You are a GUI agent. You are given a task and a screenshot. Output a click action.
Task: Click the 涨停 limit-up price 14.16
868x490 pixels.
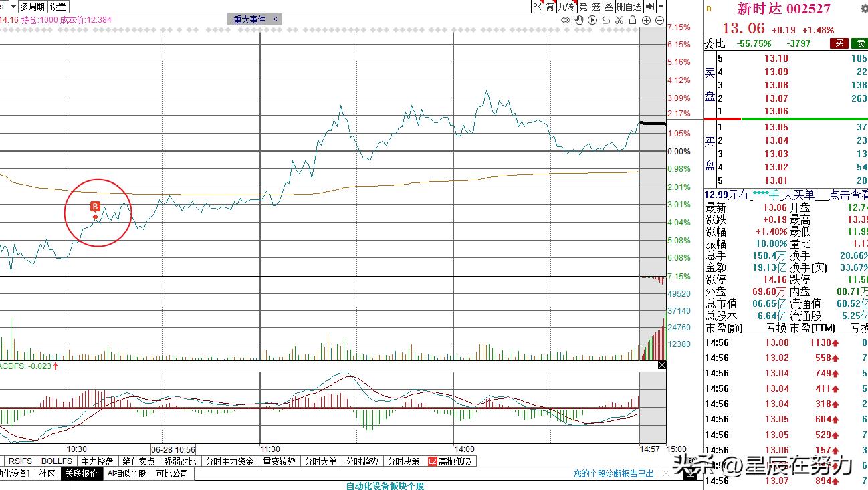pyautogui.click(x=776, y=279)
